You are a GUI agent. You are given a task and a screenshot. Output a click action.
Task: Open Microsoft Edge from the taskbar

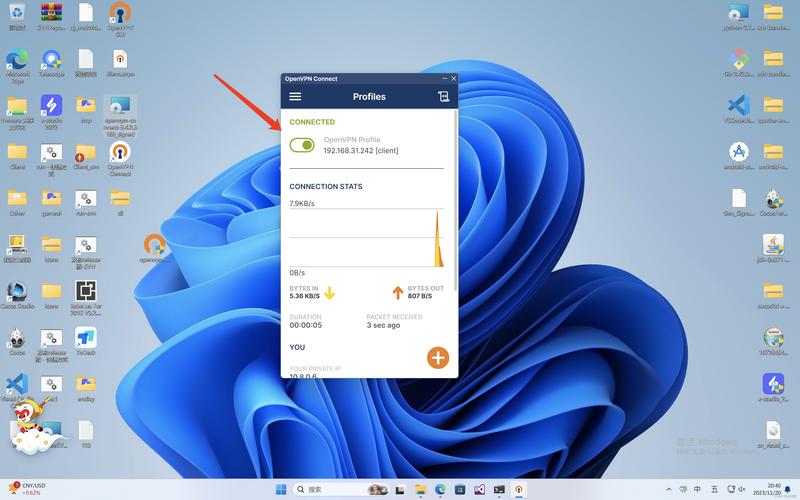[x=440, y=490]
